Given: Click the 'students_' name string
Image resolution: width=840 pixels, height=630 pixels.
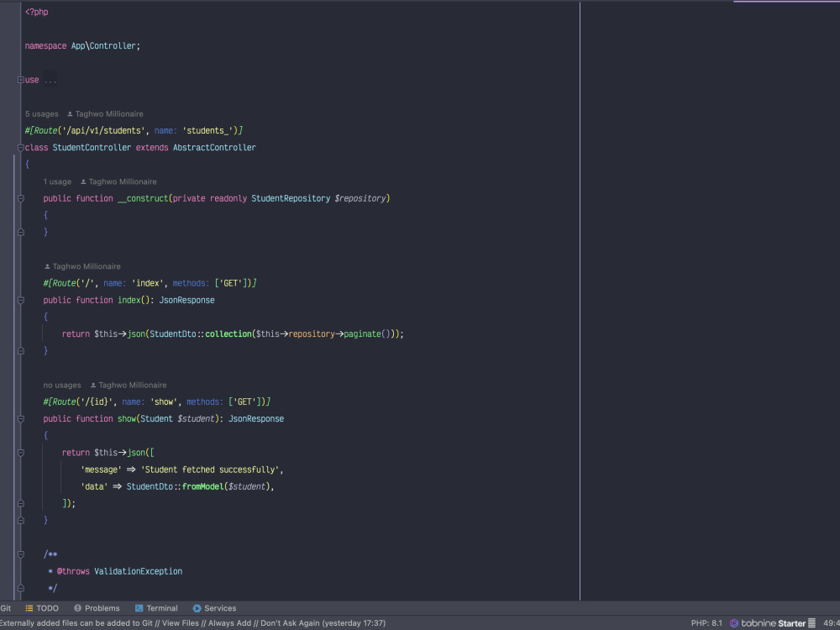Looking at the screenshot, I should [x=207, y=130].
